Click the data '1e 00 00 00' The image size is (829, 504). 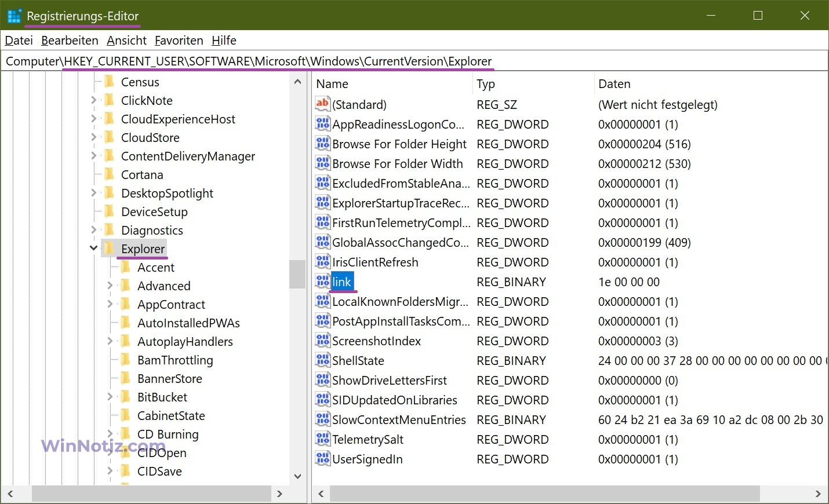pyautogui.click(x=629, y=282)
